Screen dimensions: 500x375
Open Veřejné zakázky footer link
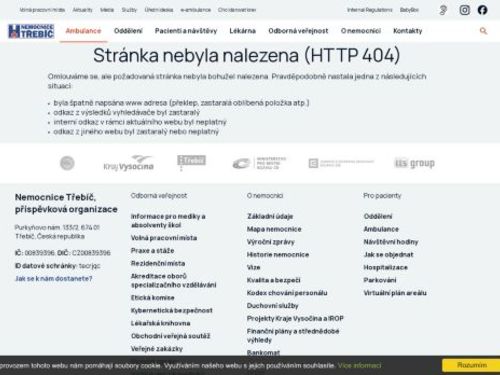coord(157,349)
